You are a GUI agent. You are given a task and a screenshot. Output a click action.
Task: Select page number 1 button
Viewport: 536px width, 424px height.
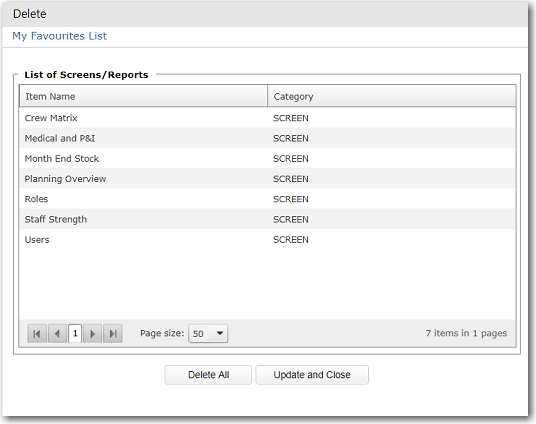point(75,333)
